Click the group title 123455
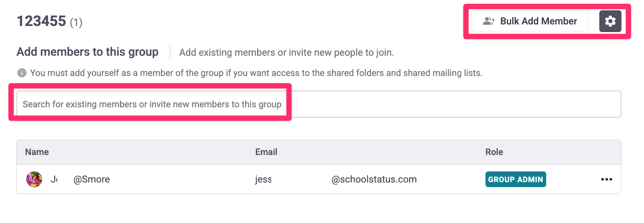The image size is (644, 223). [41, 21]
